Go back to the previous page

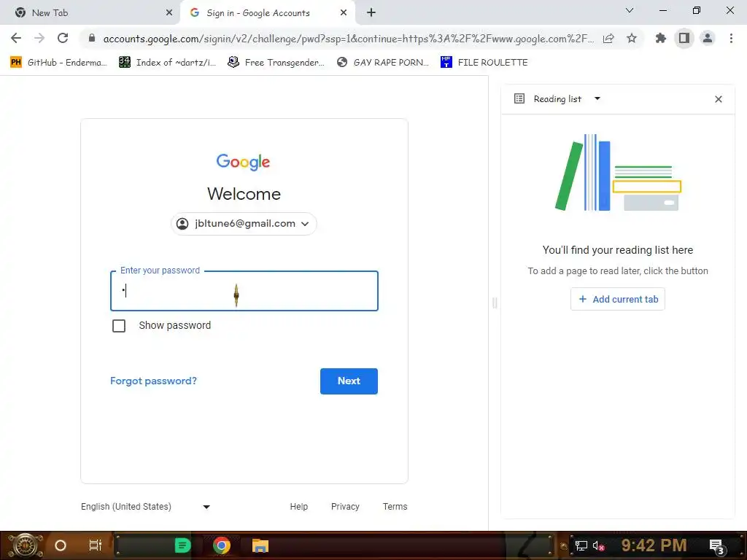(x=16, y=38)
